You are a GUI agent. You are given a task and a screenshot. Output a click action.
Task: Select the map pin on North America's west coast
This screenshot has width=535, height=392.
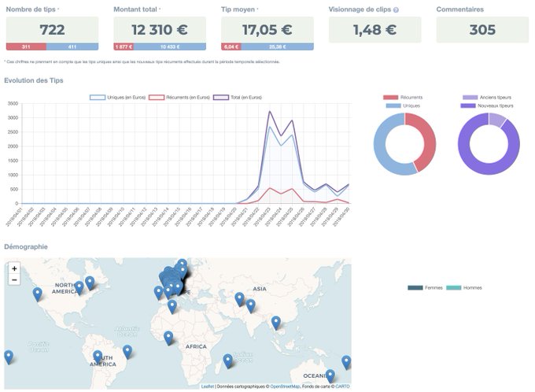[38, 294]
